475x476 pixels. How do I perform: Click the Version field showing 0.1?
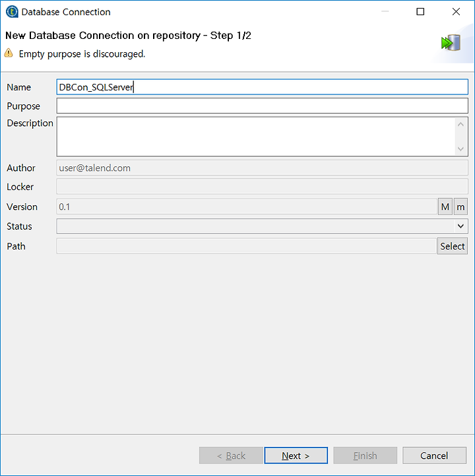[247, 207]
